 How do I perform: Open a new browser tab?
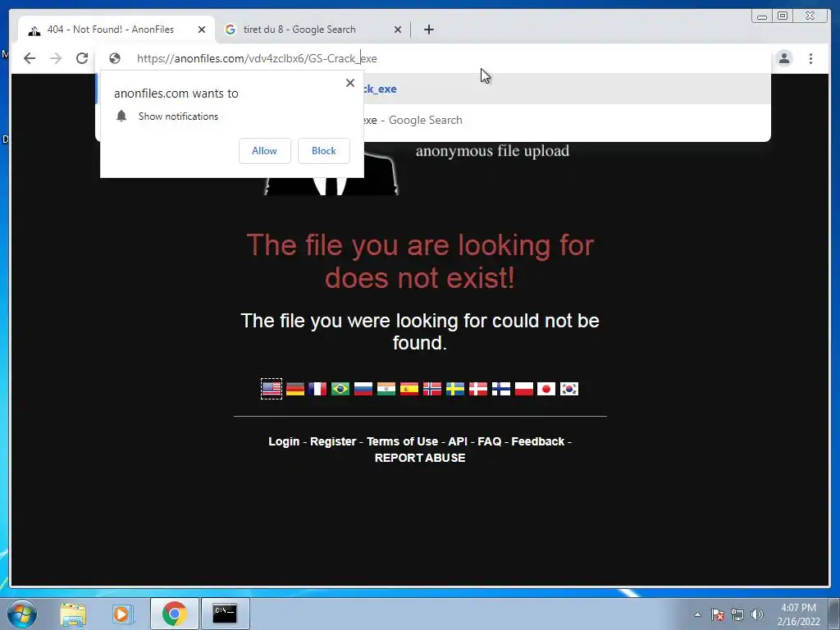coord(428,30)
